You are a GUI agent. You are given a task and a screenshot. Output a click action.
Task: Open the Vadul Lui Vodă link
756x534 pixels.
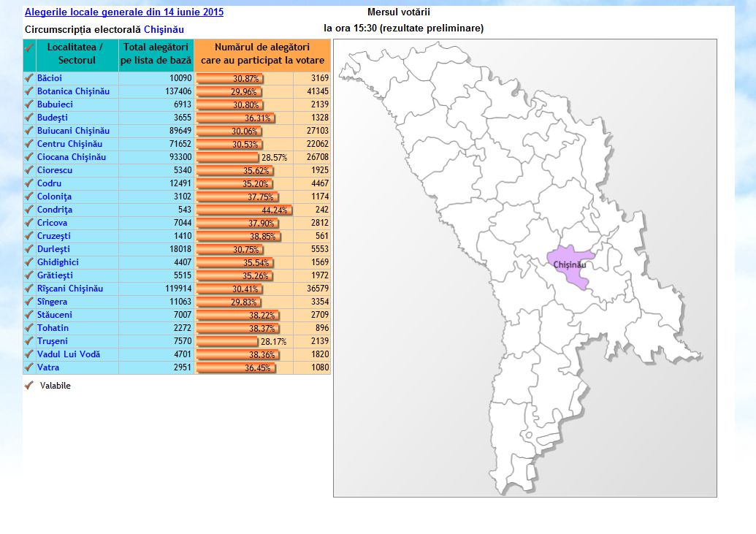69,354
